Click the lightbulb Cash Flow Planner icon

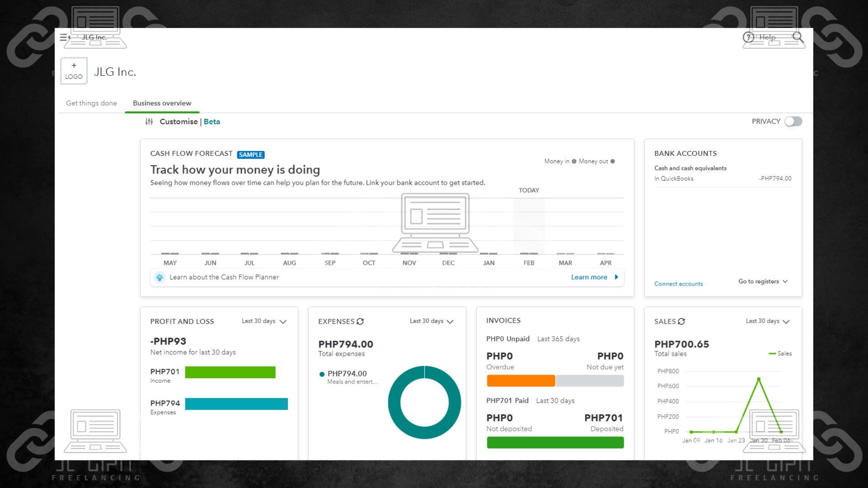click(x=160, y=277)
